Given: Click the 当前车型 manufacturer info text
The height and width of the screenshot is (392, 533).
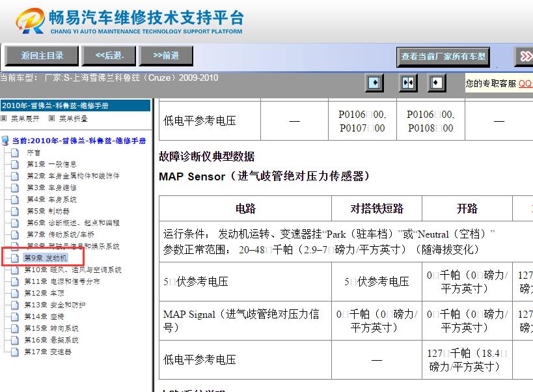Looking at the screenshot, I should [x=109, y=78].
